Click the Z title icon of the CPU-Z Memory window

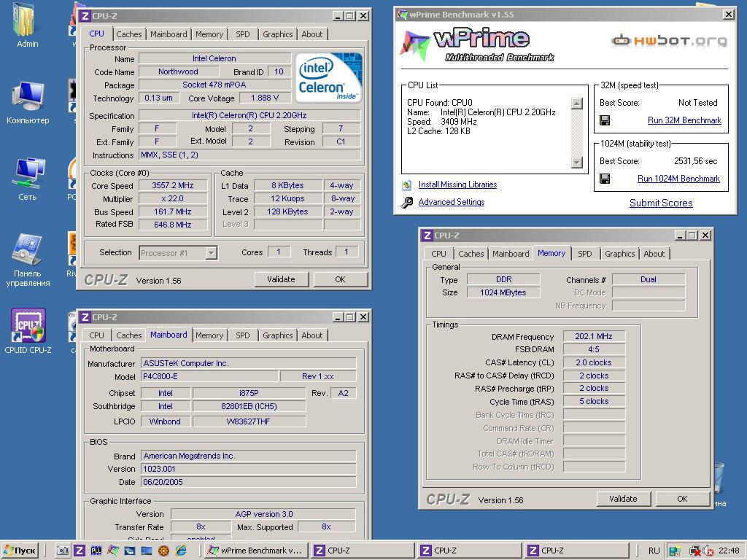(x=427, y=236)
